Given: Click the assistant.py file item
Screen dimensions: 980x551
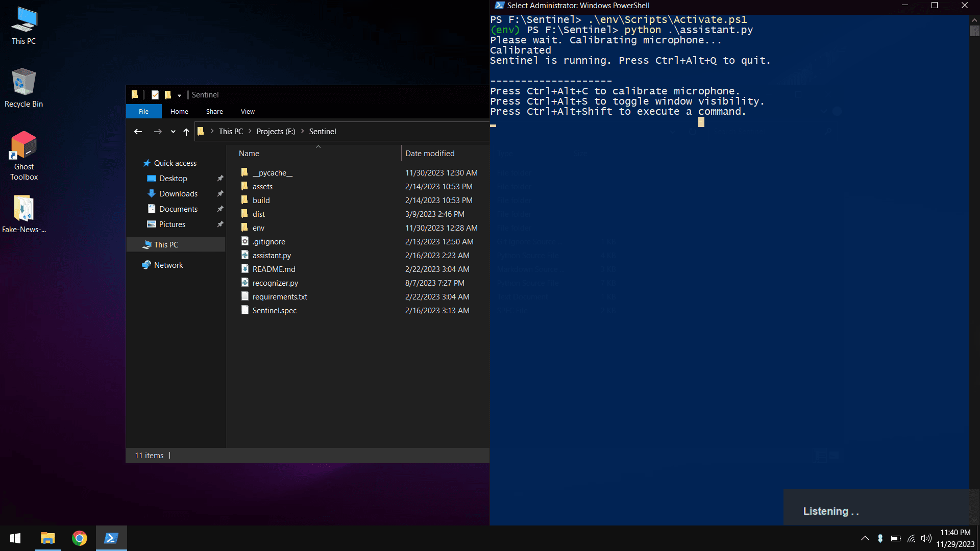Looking at the screenshot, I should click(272, 255).
